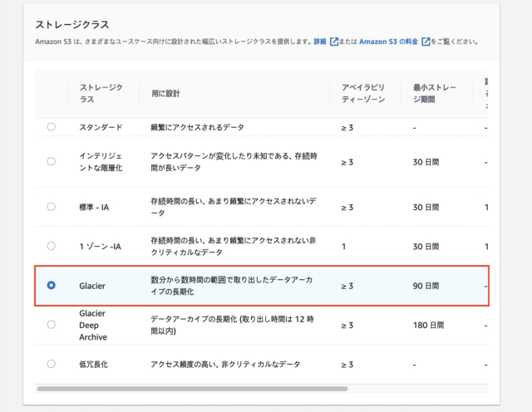Click the availability zone value 1 in 1 ゾーン row
The width and height of the screenshot is (532, 412).
[x=343, y=247]
